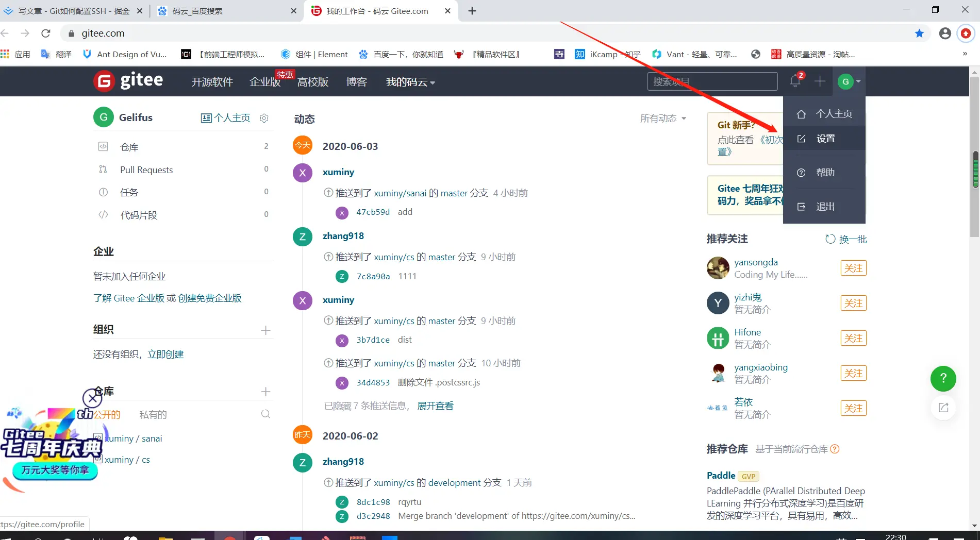Open Pull Requests in the sidebar

tap(183, 170)
